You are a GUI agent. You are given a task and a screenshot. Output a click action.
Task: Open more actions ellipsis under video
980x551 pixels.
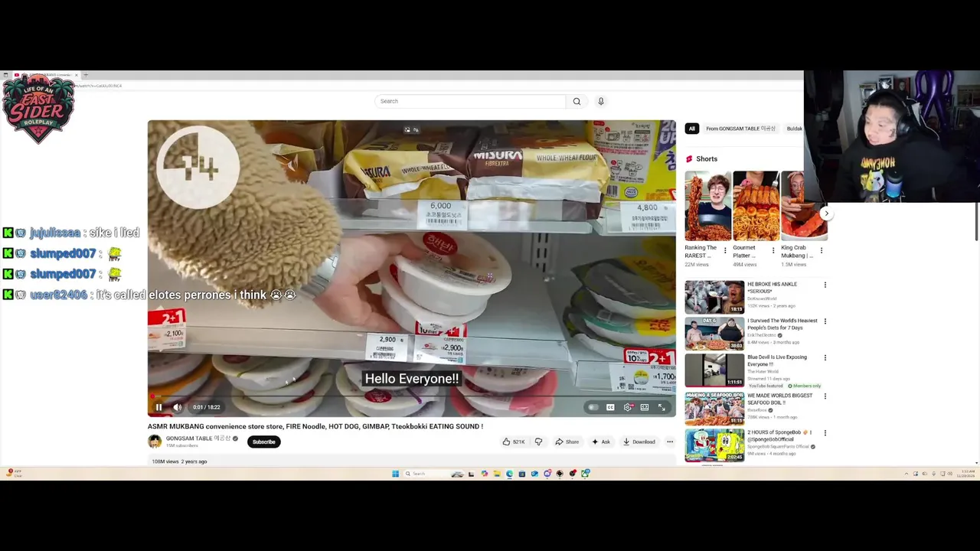670,442
